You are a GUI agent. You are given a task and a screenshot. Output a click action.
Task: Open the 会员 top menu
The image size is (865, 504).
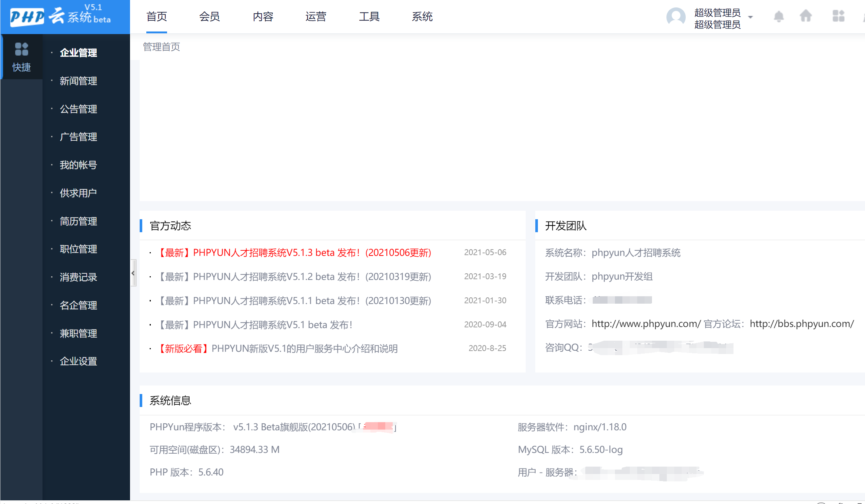pyautogui.click(x=209, y=17)
